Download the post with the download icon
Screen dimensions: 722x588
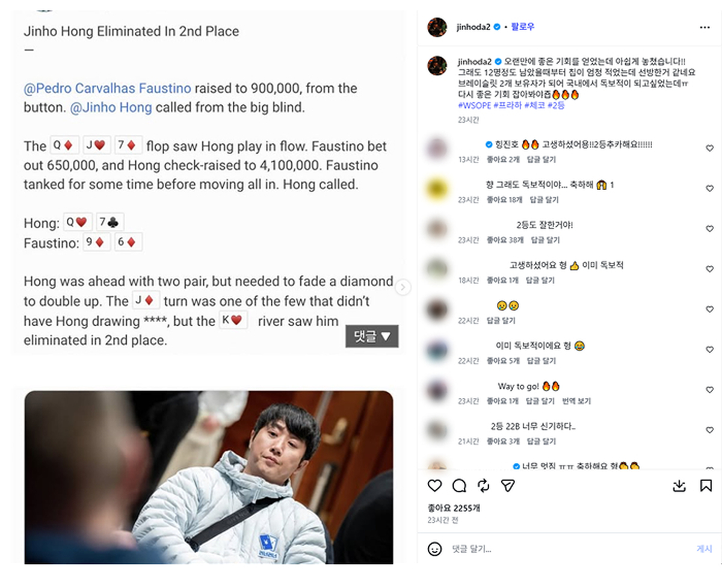pos(679,486)
